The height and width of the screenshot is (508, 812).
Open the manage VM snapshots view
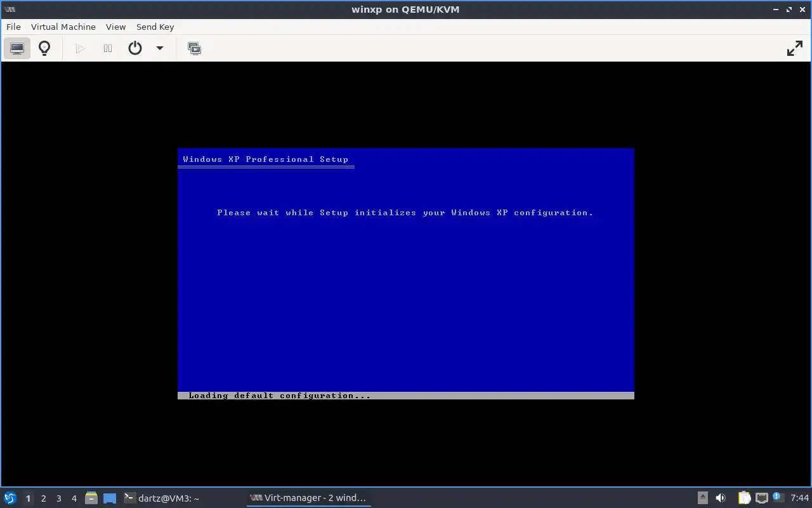195,48
